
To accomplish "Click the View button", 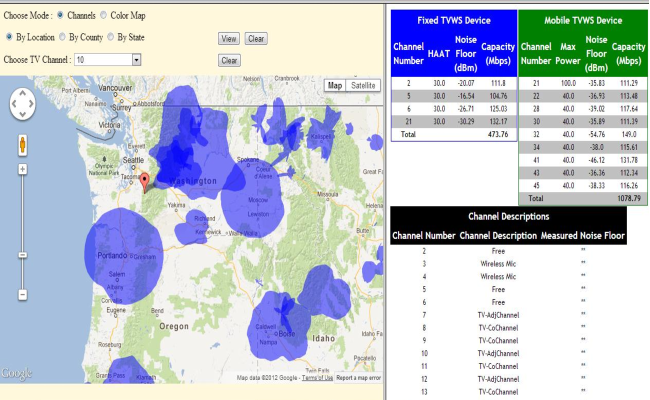I will (x=228, y=38).
